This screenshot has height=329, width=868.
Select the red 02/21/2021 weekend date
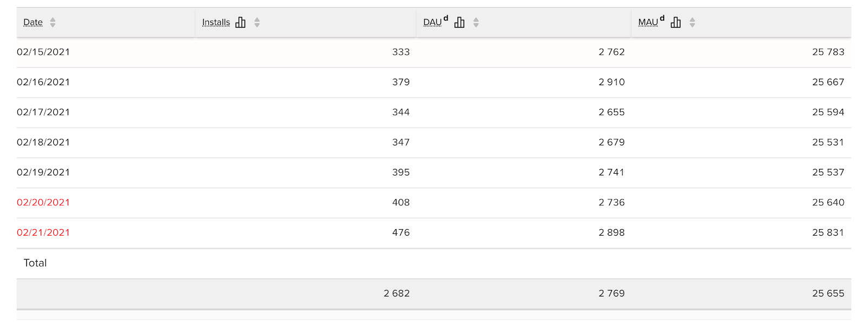[x=43, y=232]
